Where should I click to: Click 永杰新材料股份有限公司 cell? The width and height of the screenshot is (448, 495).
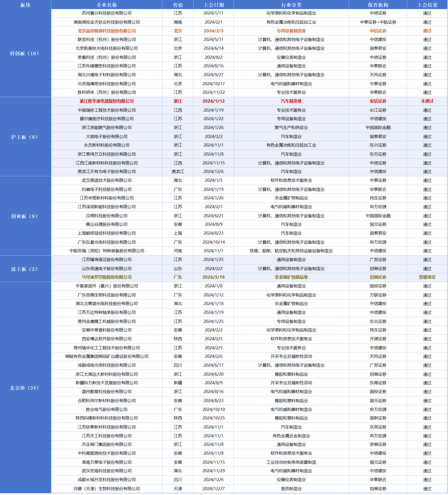point(107,145)
